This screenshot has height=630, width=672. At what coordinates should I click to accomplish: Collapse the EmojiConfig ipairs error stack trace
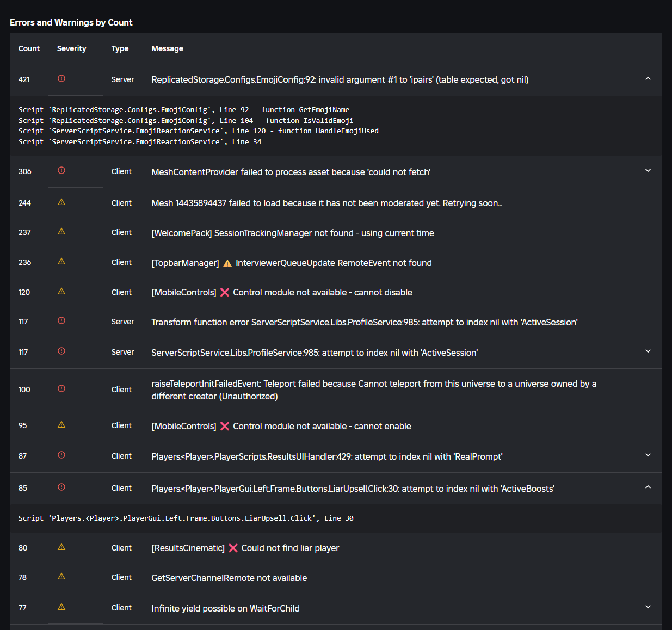[648, 79]
